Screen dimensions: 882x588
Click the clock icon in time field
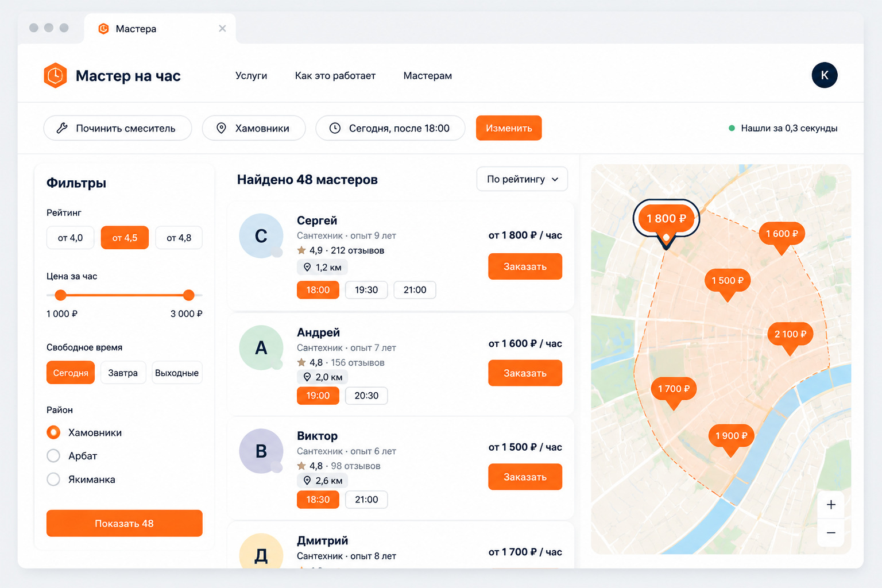click(335, 128)
